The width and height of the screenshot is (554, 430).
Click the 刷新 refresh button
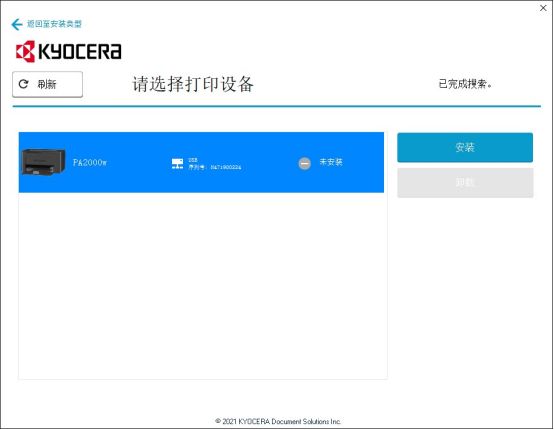pos(47,84)
